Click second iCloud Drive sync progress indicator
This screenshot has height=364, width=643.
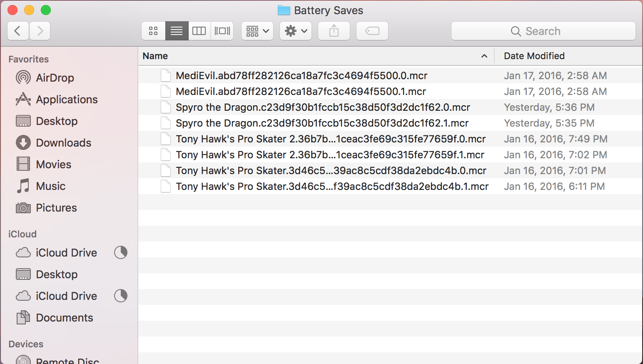[121, 296]
